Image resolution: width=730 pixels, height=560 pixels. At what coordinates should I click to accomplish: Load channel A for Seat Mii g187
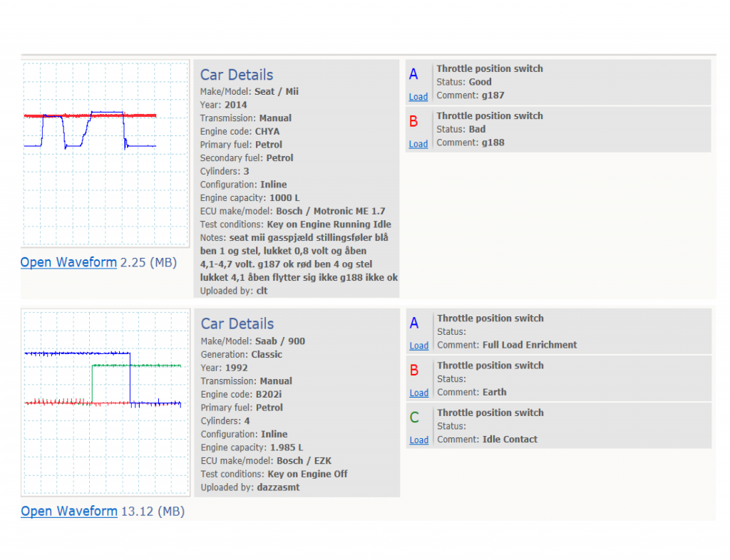(418, 97)
